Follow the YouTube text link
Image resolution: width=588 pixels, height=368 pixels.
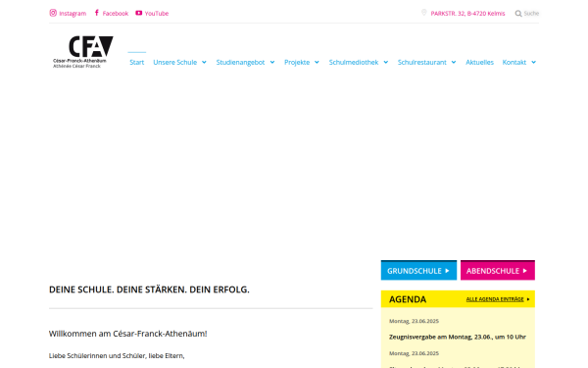point(157,14)
